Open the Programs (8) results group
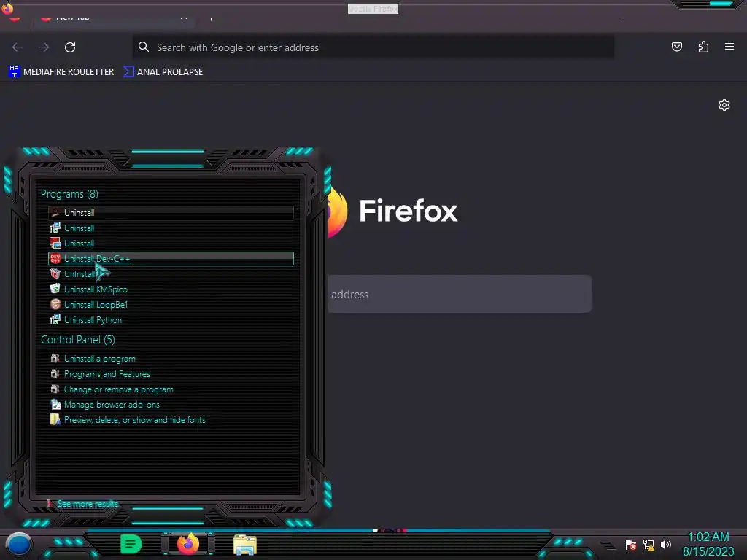Viewport: 747px width, 560px height. click(69, 194)
